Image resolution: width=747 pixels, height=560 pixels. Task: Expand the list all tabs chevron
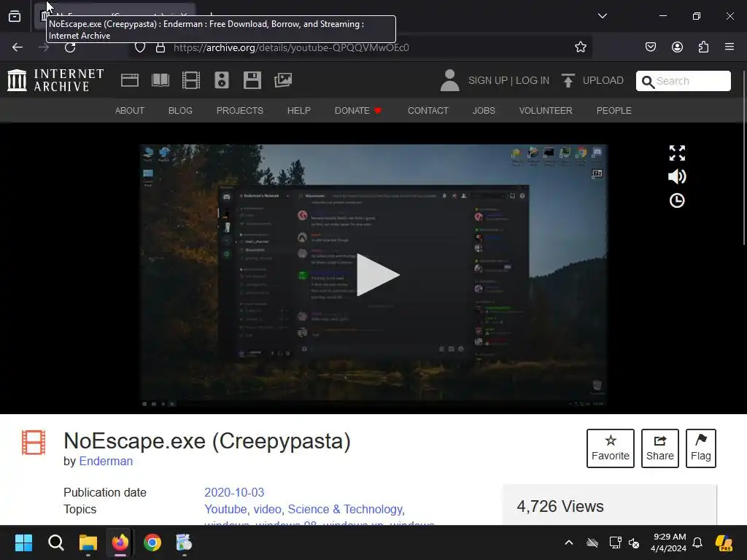[x=602, y=16]
